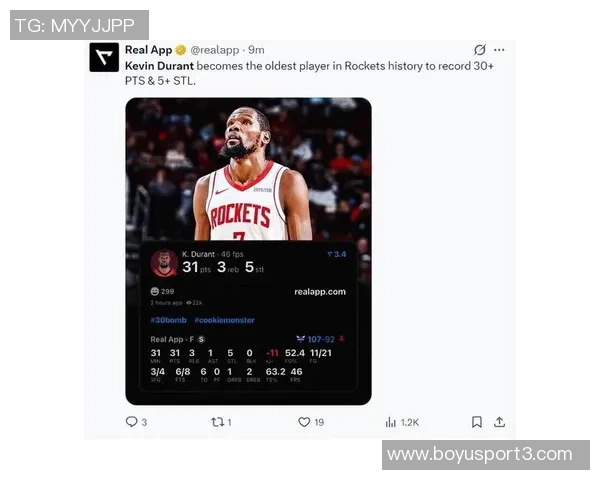
Task: Open the @realapp handle link
Action: [215, 50]
